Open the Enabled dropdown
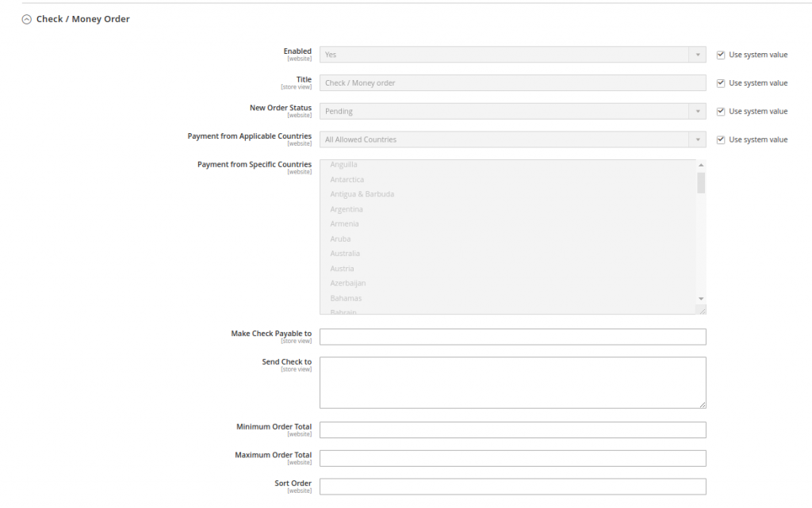The height and width of the screenshot is (508, 812). [512, 55]
